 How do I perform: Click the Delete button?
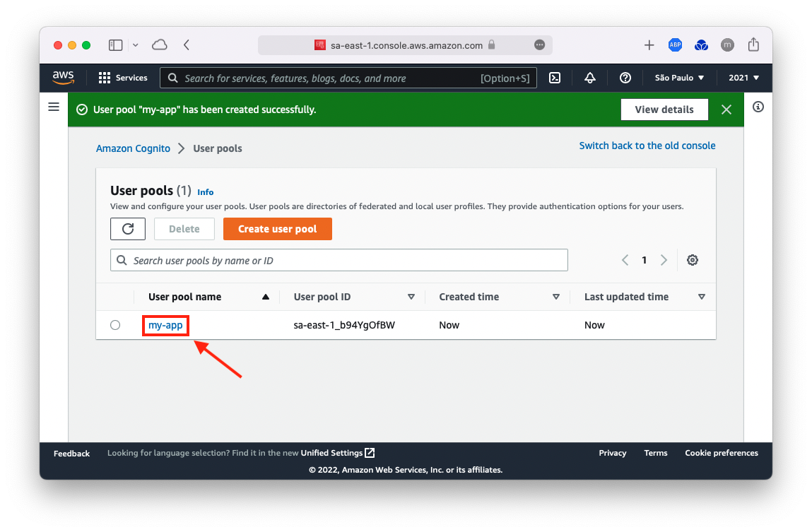point(184,229)
